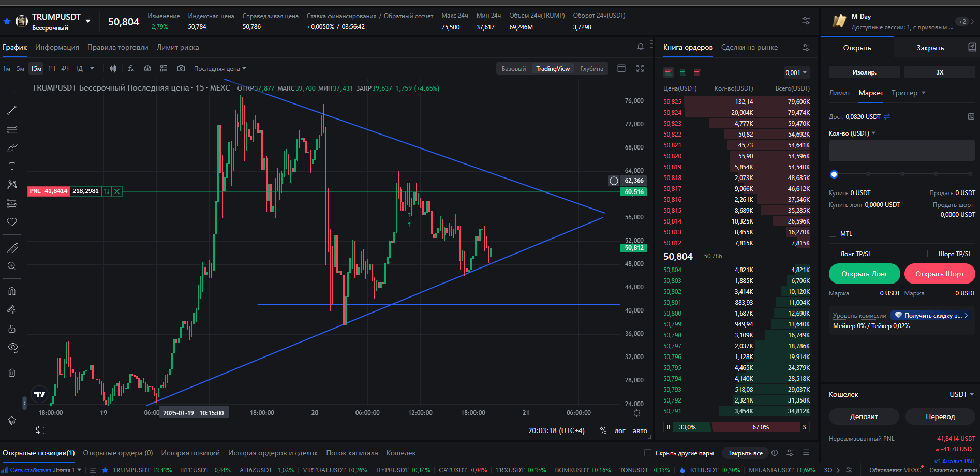
Task: Toggle the авто scale option
Action: coord(640,430)
